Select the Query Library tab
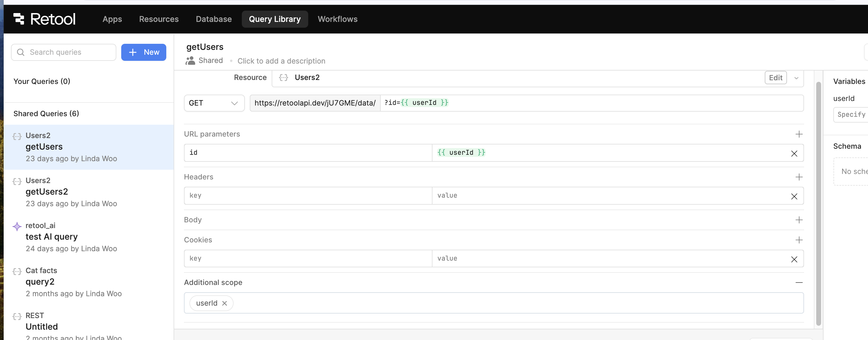The width and height of the screenshot is (868, 340). 275,19
